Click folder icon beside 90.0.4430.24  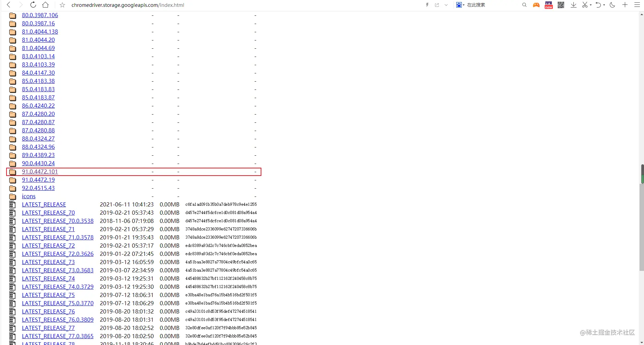[13, 164]
